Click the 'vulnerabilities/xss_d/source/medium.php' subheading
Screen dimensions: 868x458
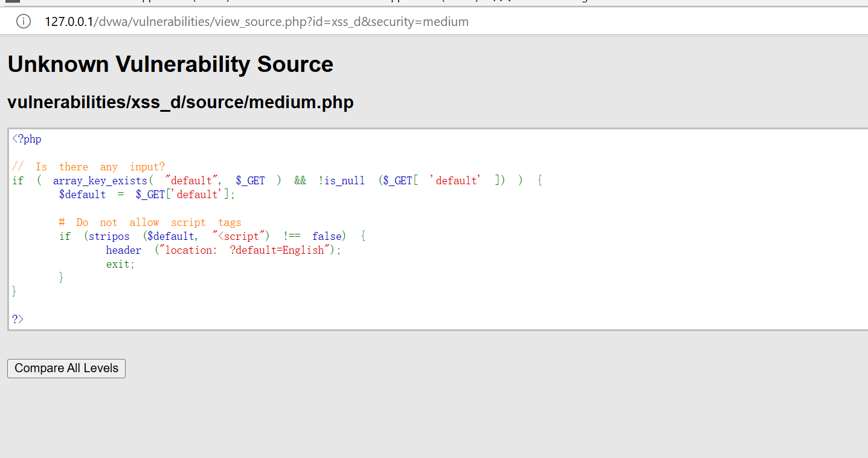pyautogui.click(x=181, y=102)
